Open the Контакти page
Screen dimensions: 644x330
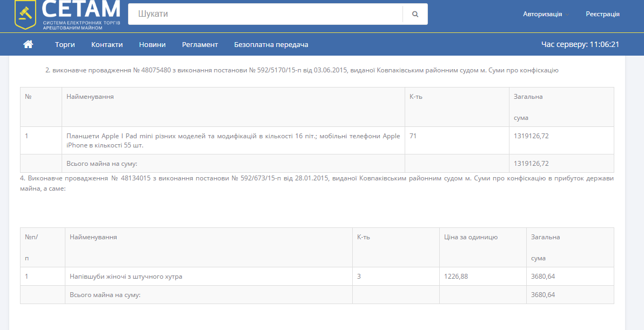click(107, 44)
